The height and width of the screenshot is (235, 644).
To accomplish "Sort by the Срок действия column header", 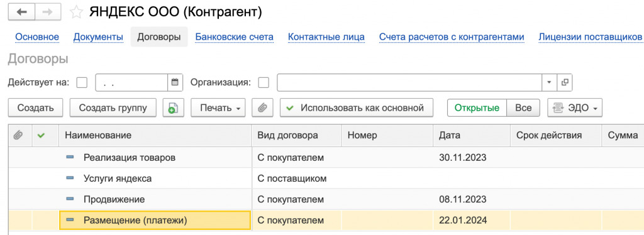I will click(556, 135).
